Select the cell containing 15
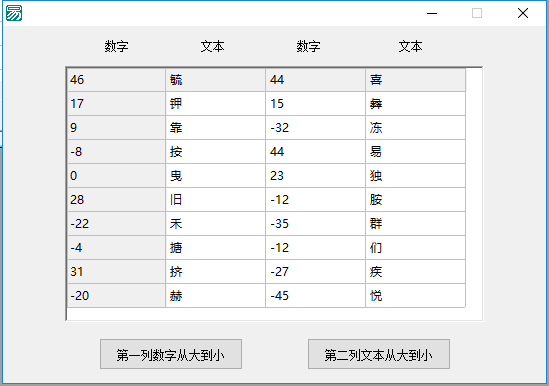Screen dimensions: 549x386 tap(316, 104)
